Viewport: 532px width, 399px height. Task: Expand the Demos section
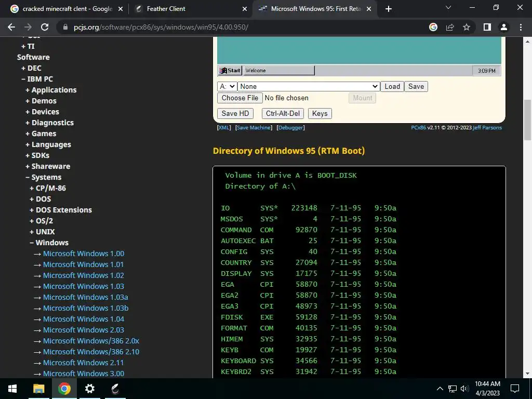[x=41, y=101]
